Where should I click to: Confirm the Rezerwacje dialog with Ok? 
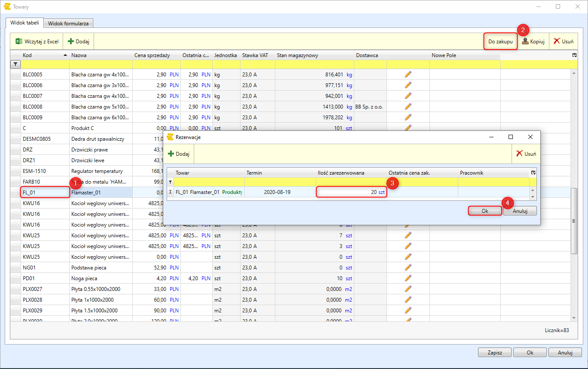click(x=485, y=211)
